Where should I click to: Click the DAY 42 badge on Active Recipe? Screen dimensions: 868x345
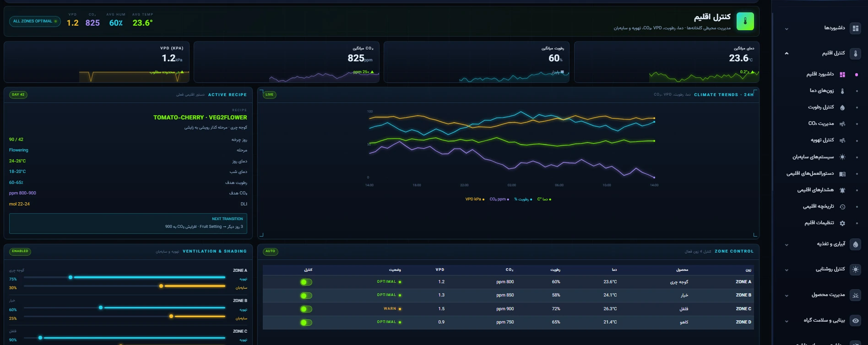tap(18, 95)
